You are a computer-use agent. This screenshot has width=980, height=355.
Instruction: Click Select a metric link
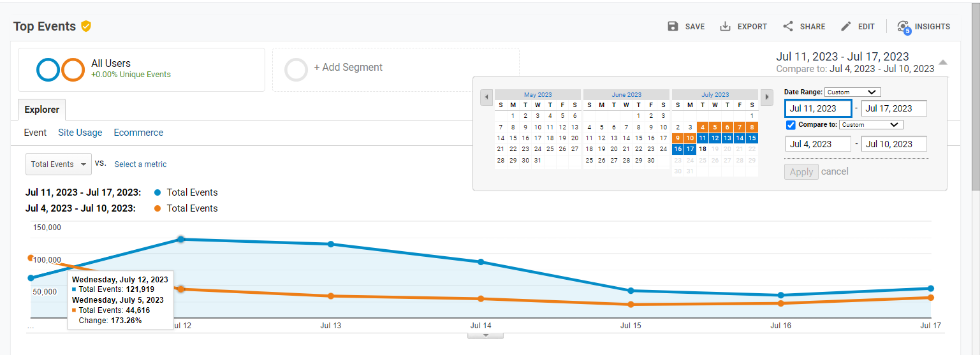click(140, 164)
